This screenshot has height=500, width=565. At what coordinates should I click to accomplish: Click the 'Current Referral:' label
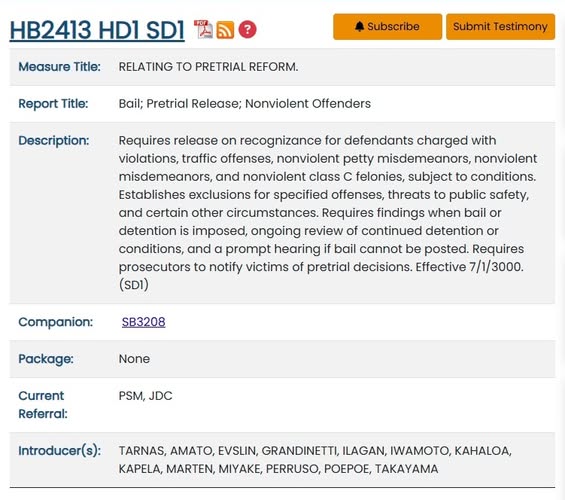coord(43,405)
